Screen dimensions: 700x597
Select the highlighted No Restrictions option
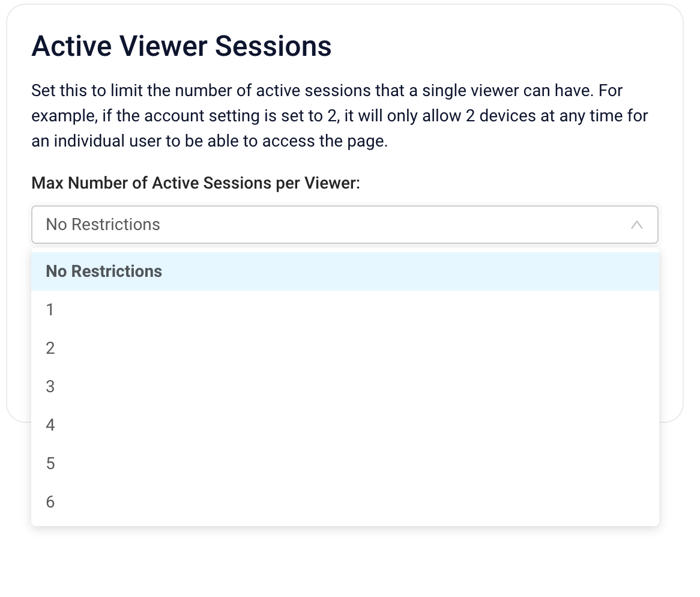pos(345,271)
